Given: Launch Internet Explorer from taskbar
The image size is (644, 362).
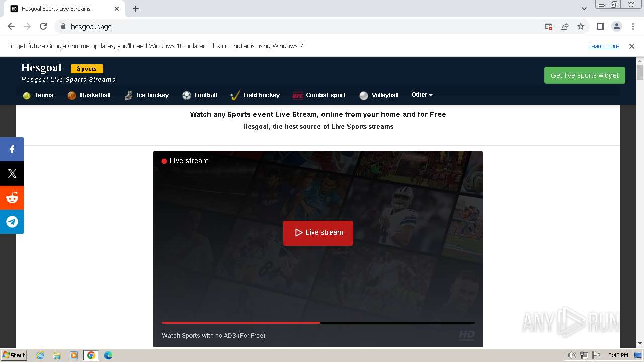Looking at the screenshot, I should click(x=40, y=355).
